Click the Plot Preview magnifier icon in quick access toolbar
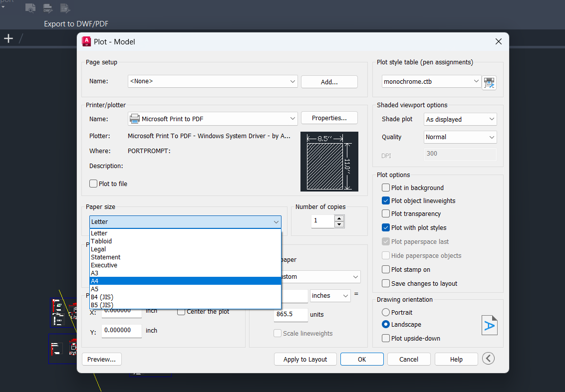 point(30,7)
